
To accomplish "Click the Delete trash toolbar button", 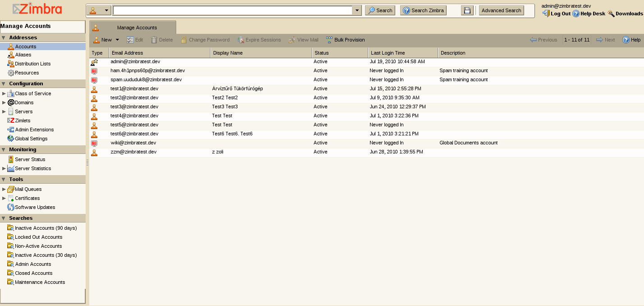I will pyautogui.click(x=162, y=40).
